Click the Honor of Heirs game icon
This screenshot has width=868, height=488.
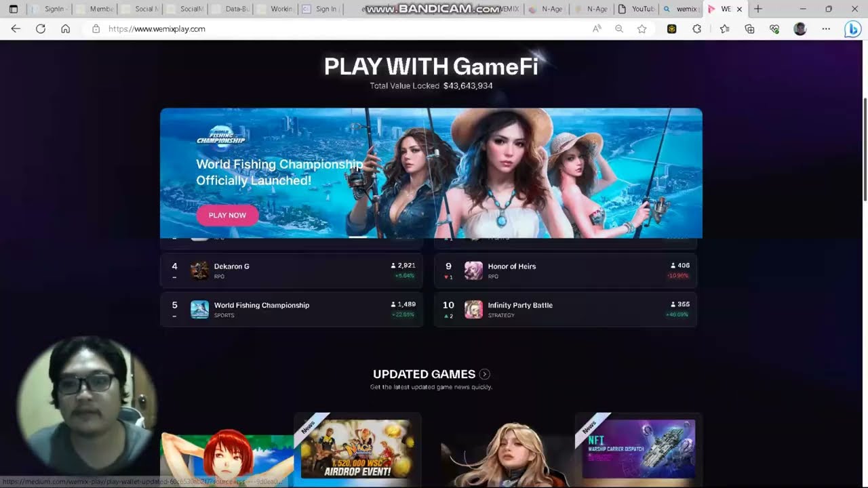(473, 270)
